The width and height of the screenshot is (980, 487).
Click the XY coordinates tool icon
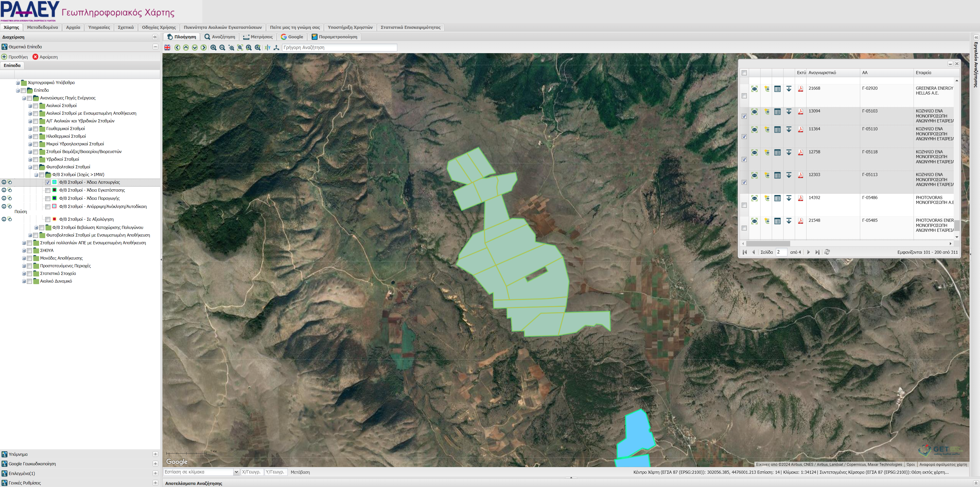tap(267, 48)
